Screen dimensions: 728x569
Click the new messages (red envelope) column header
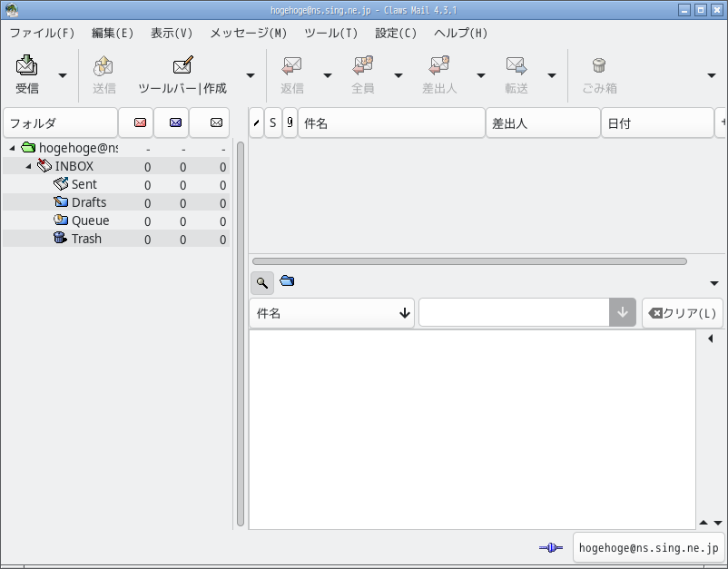coord(136,123)
